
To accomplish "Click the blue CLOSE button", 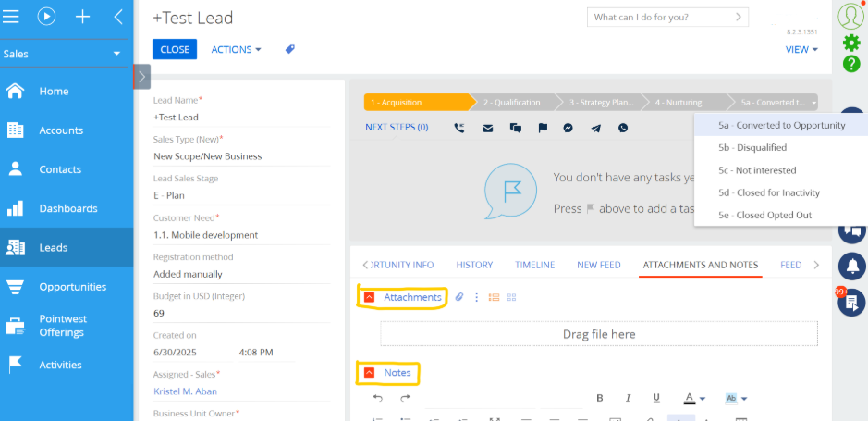I will tap(175, 49).
